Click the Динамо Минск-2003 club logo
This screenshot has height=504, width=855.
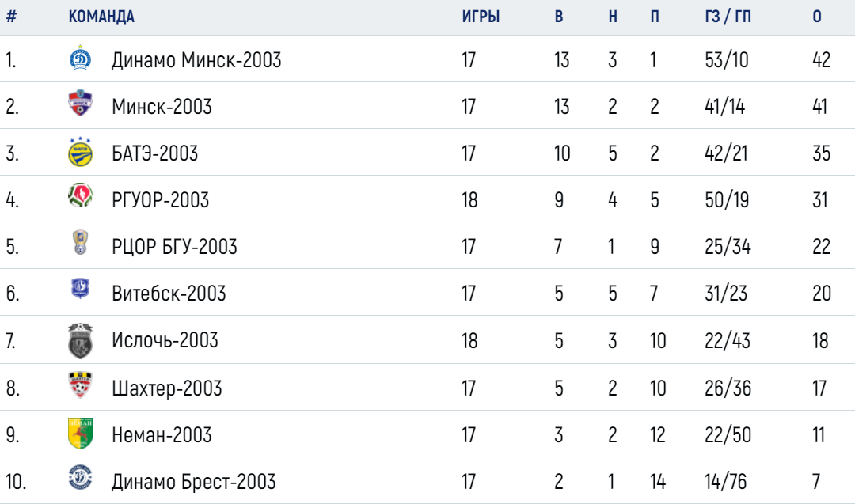click(80, 59)
